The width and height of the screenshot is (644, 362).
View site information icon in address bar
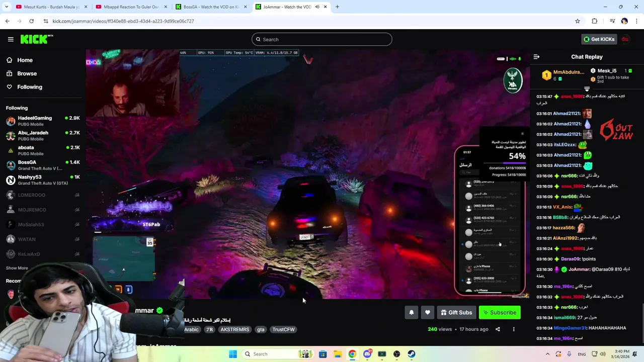tap(46, 21)
